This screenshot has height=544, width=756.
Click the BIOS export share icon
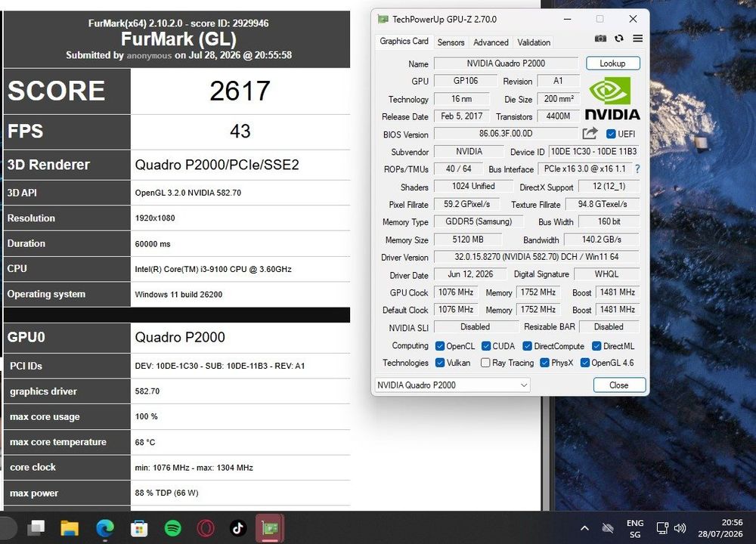(x=590, y=134)
